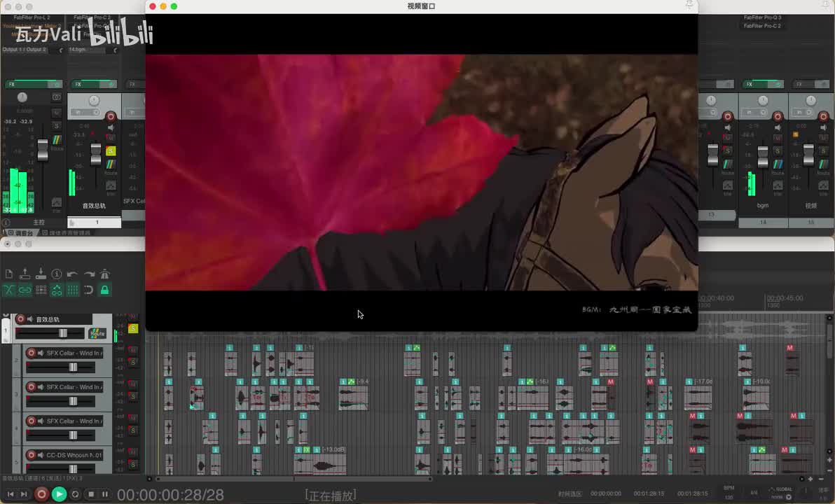Arm record on 音效总轨 mixer strip
This screenshot has height=504, width=835.
coord(111,117)
